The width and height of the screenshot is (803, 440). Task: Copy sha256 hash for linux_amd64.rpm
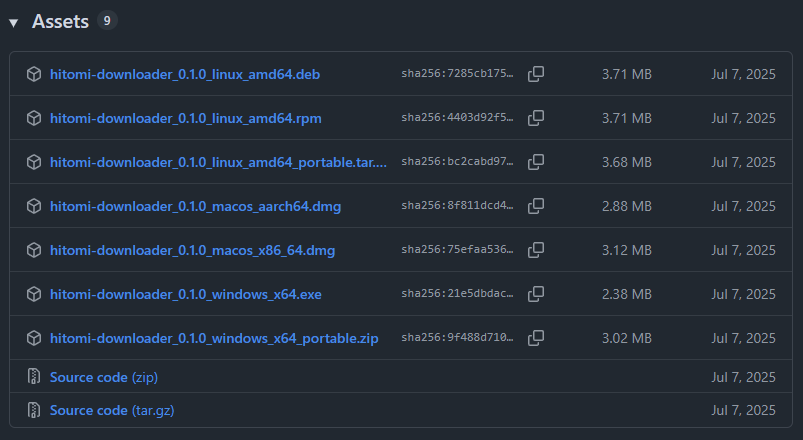536,118
